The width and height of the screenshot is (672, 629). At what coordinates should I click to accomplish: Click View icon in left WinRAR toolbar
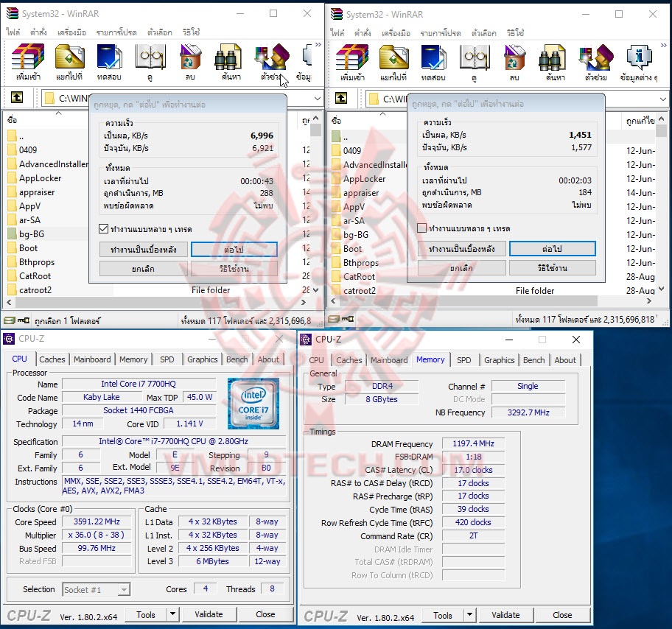click(150, 57)
